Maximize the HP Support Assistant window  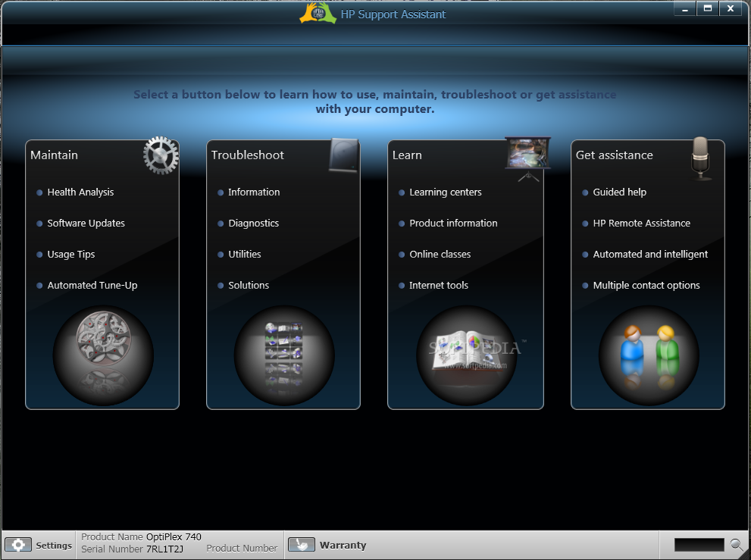(708, 8)
